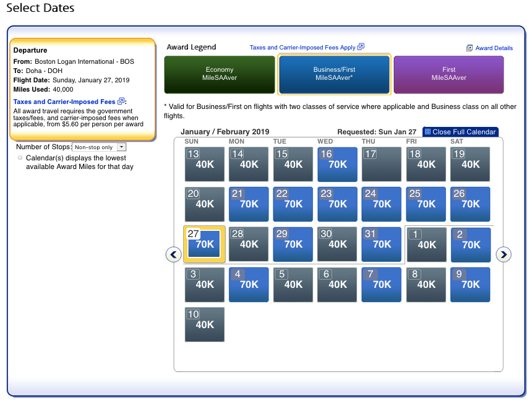Choose January 16 at 70K miles
The width and height of the screenshot is (532, 403).
337,164
